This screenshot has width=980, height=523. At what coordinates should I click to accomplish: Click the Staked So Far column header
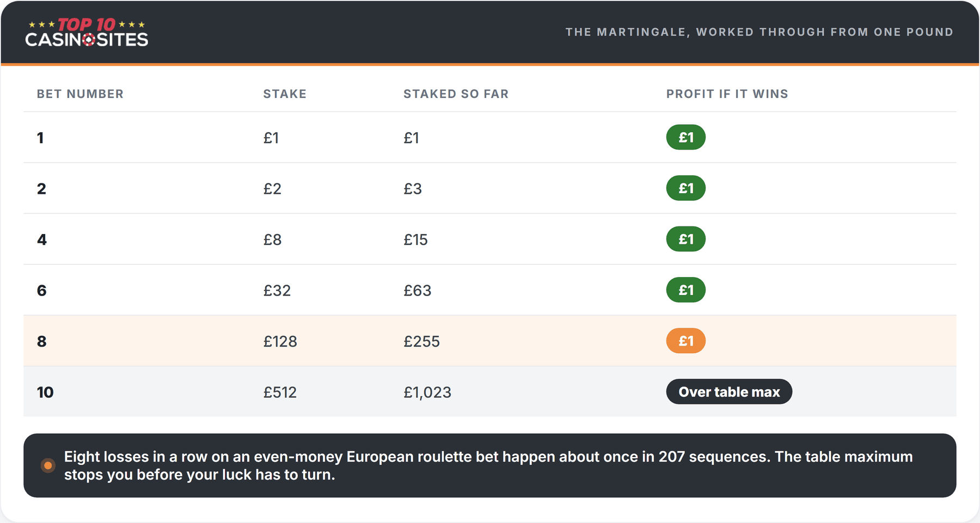[456, 94]
